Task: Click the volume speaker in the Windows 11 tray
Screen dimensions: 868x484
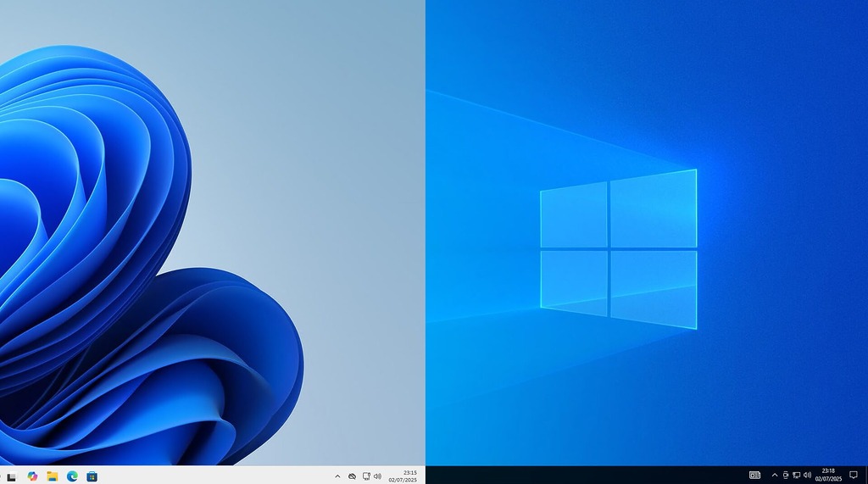Action: click(x=377, y=476)
